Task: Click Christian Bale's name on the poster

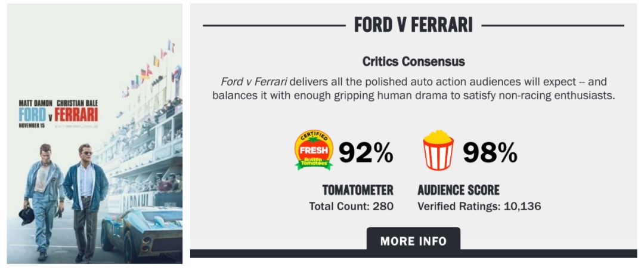Action: click(77, 103)
